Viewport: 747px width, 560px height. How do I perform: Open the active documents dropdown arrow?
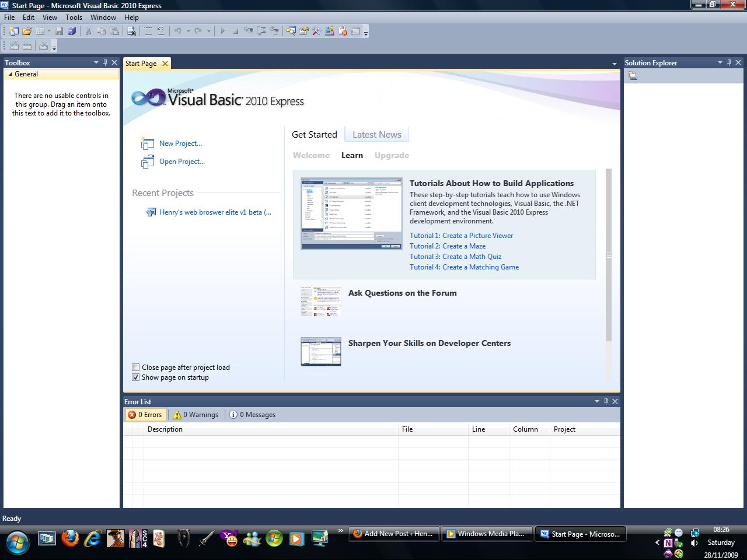(x=614, y=64)
